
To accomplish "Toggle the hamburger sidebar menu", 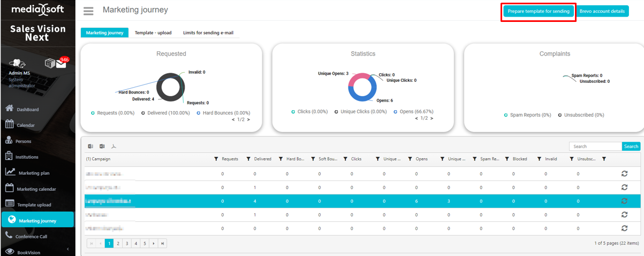I will pyautogui.click(x=88, y=11).
